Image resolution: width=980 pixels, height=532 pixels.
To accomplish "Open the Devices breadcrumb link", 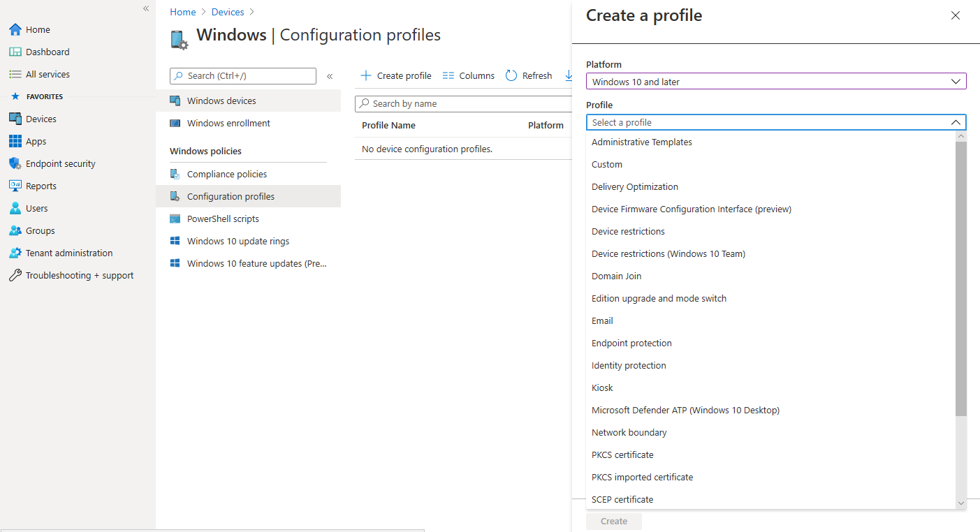I will pyautogui.click(x=228, y=11).
